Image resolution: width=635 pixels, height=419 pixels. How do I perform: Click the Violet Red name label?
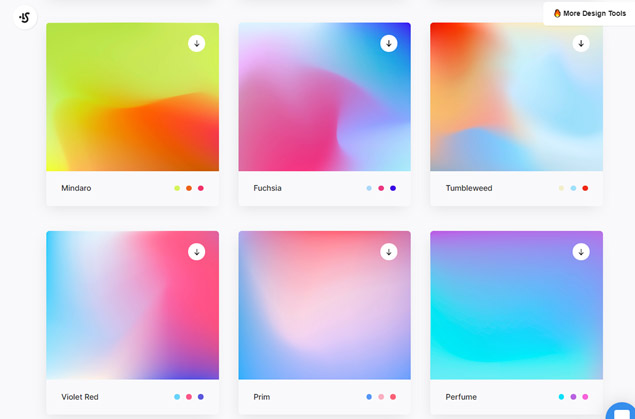point(80,397)
